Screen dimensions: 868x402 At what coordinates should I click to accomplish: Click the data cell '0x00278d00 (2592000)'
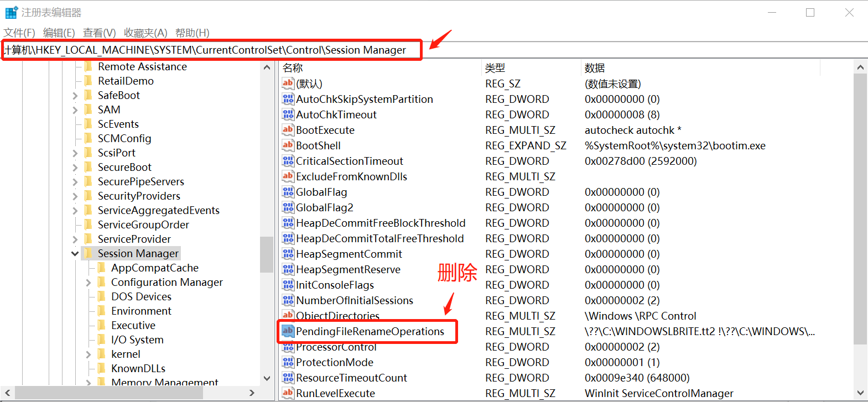(x=641, y=161)
